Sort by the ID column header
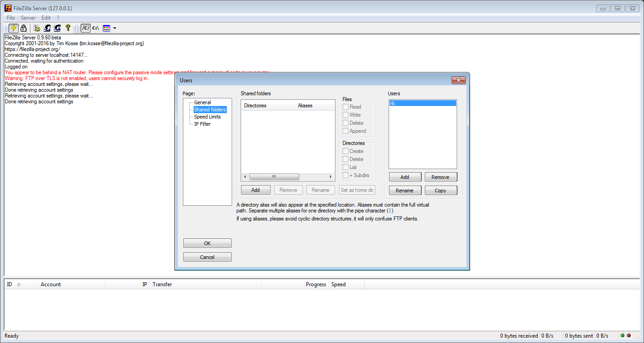 (21, 284)
